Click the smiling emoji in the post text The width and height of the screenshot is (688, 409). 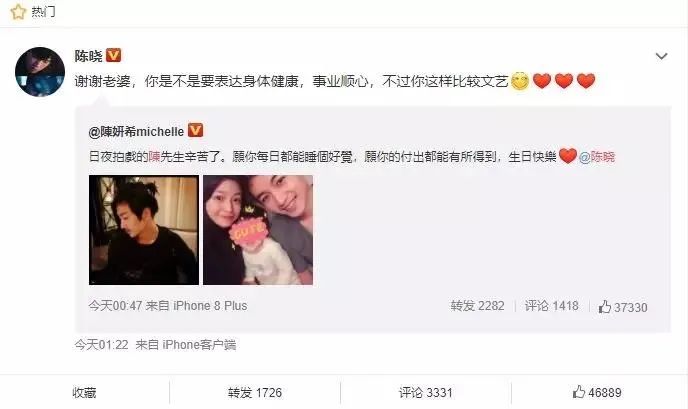pyautogui.click(x=520, y=81)
